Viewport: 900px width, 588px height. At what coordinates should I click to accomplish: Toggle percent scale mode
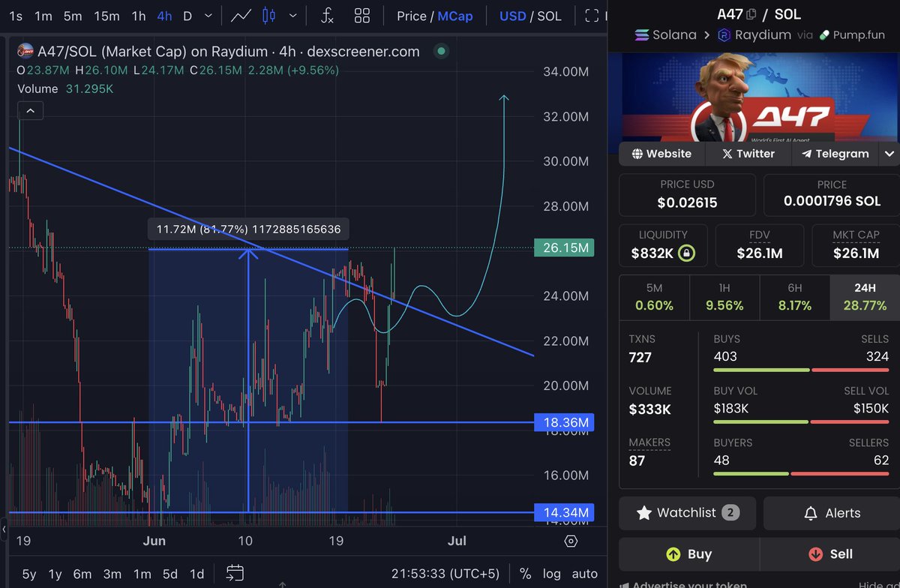[x=525, y=574]
